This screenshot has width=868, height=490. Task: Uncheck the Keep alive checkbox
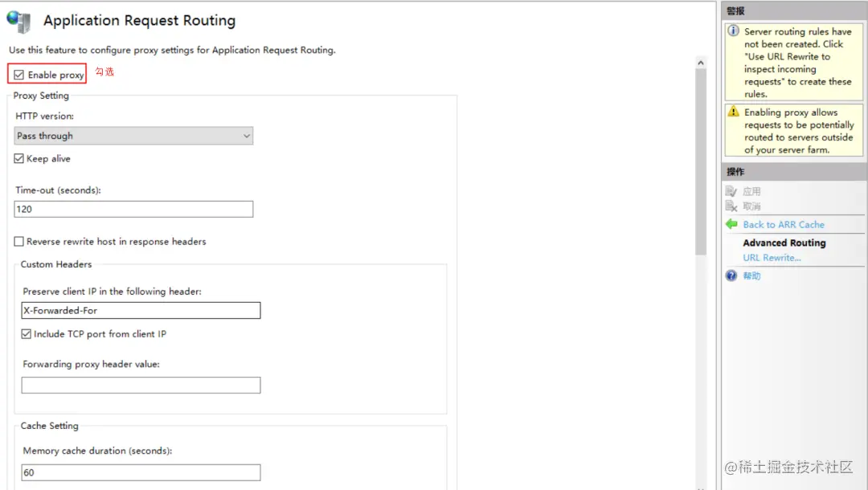18,159
